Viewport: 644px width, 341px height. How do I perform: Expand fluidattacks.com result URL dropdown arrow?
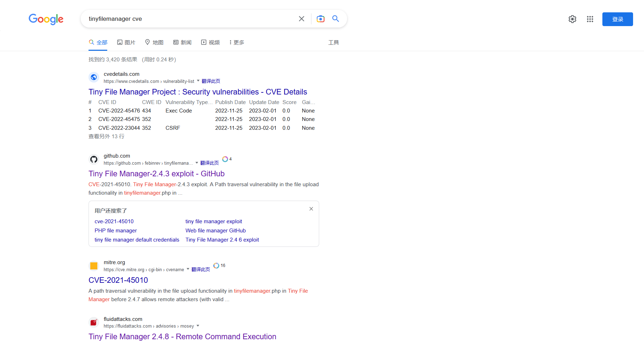(198, 325)
